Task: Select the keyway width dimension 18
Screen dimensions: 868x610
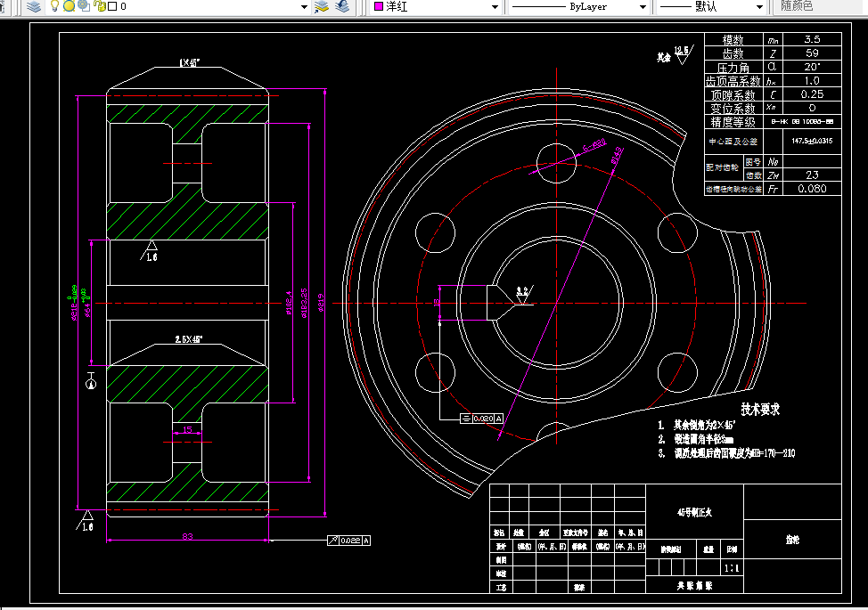Action: (x=436, y=303)
